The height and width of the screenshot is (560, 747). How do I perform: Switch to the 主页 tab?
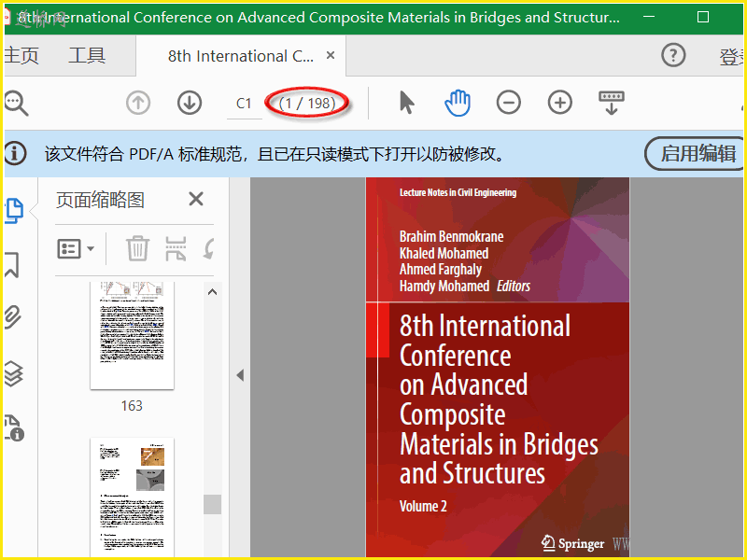coord(21,56)
